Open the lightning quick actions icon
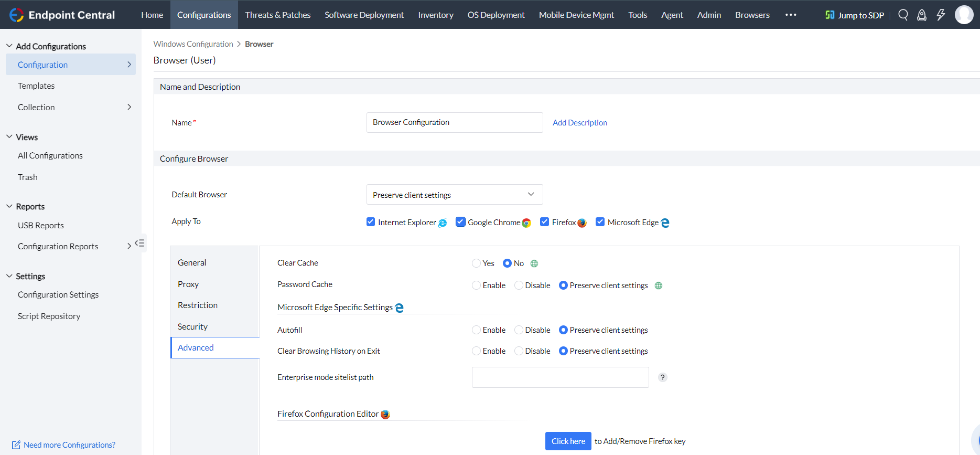980x455 pixels. [x=941, y=15]
